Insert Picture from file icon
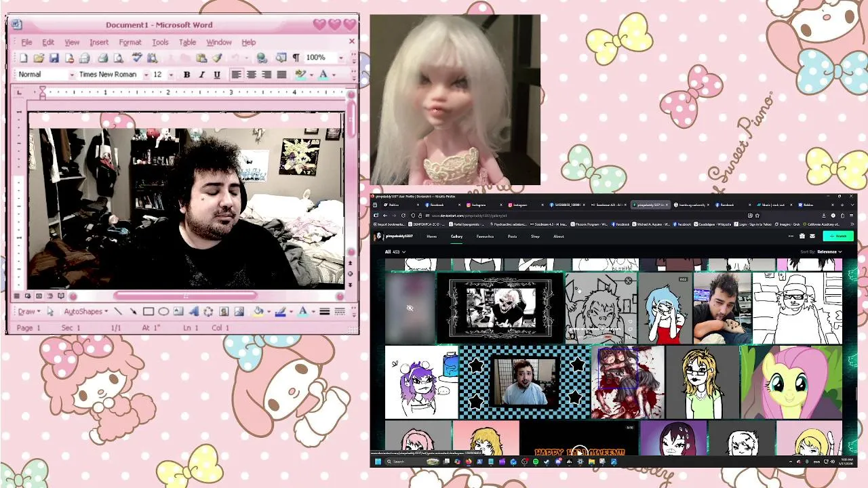Image resolution: width=868 pixels, height=488 pixels. 239,312
